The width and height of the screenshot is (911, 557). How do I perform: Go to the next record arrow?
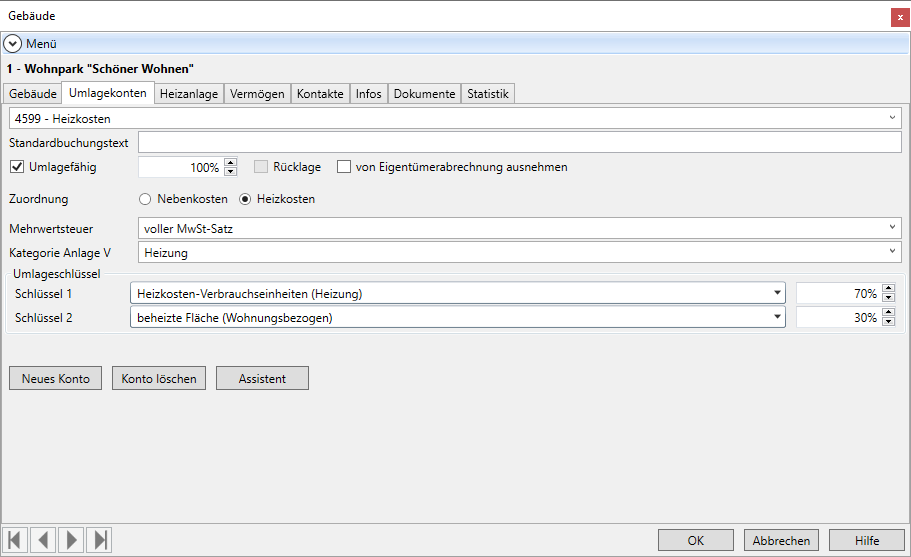(72, 541)
